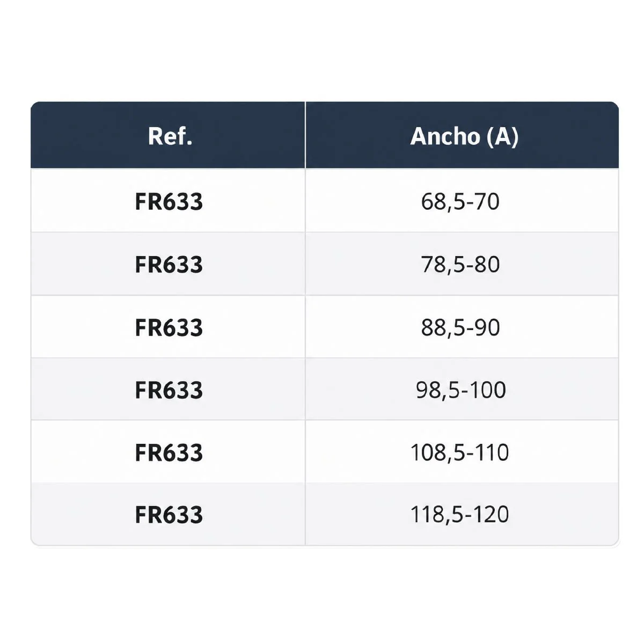Click FR633 in the third row

(x=169, y=327)
